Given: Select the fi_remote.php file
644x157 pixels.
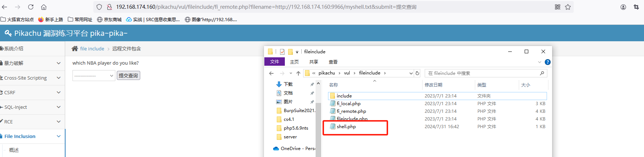Looking at the screenshot, I should (x=438, y=111).
